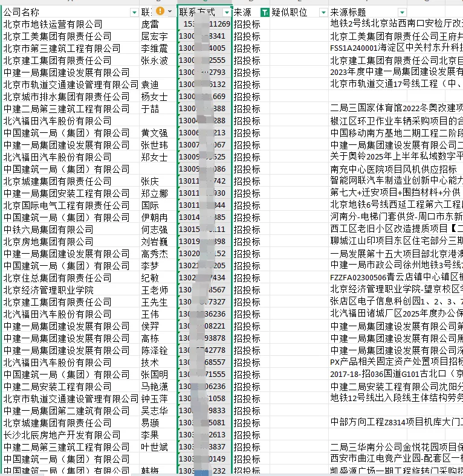Select title cell starting 北京地铁6号线西延工程
The image size is (463, 476).
pos(396,205)
